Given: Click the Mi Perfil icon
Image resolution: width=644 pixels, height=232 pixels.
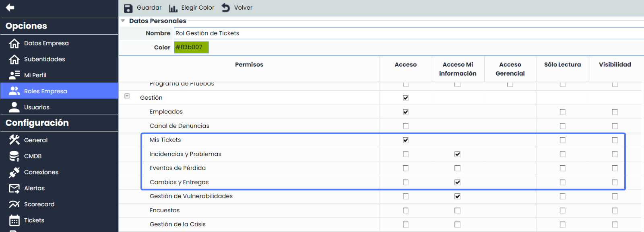Looking at the screenshot, I should point(14,75).
